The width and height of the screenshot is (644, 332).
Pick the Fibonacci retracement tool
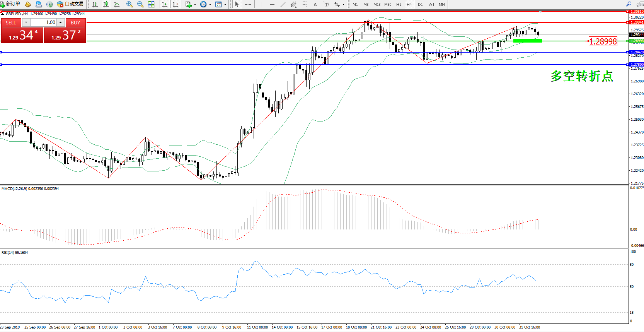305,4
